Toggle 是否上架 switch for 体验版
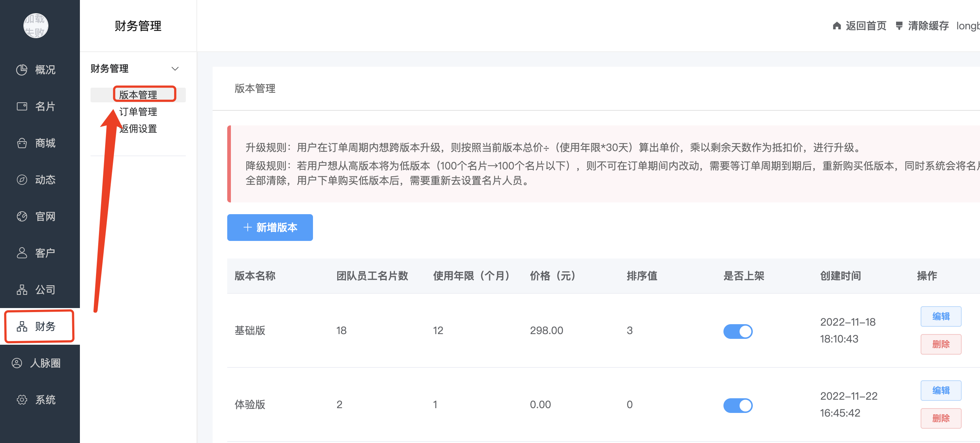The width and height of the screenshot is (980, 443). [x=738, y=405]
